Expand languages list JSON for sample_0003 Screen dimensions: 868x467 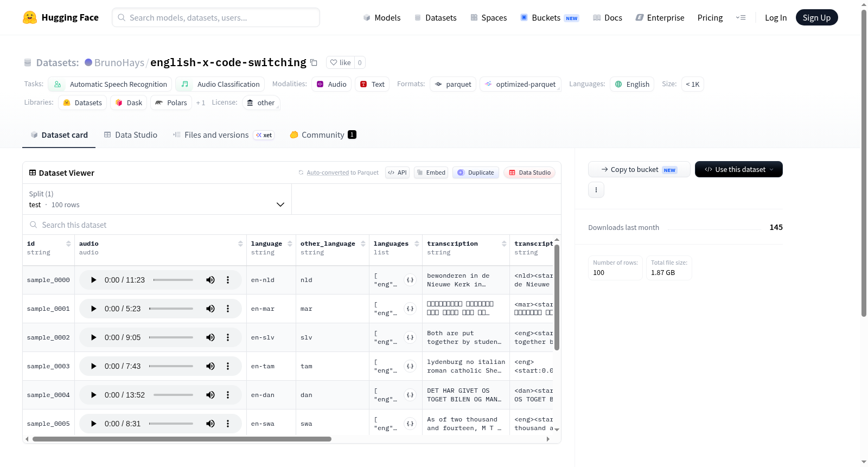coord(410,366)
